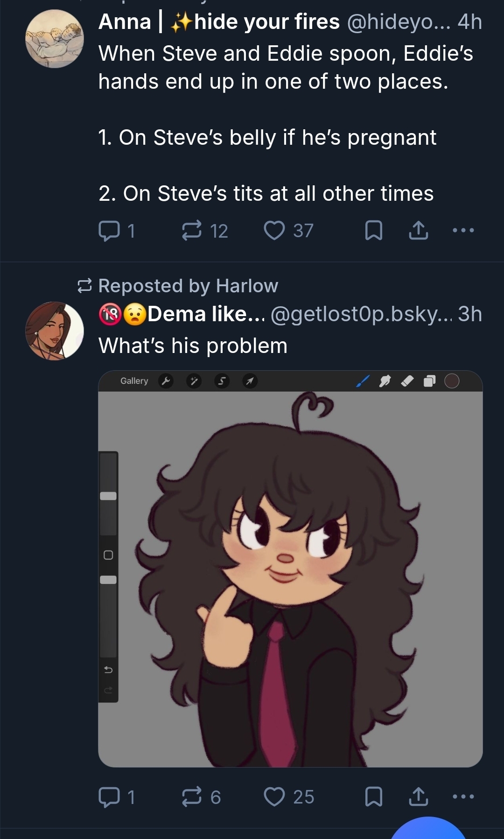Open more options for Anna's post
This screenshot has height=839, width=504.
tap(463, 231)
